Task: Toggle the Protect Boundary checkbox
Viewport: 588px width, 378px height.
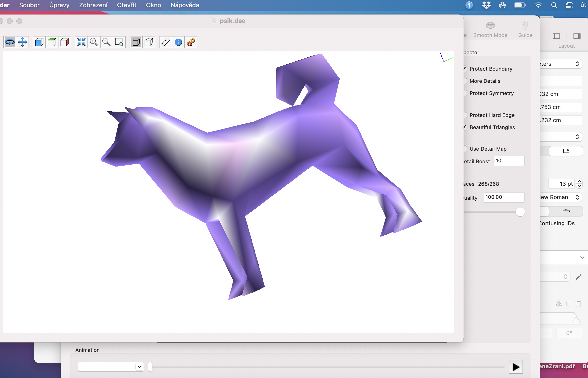Action: pyautogui.click(x=465, y=69)
